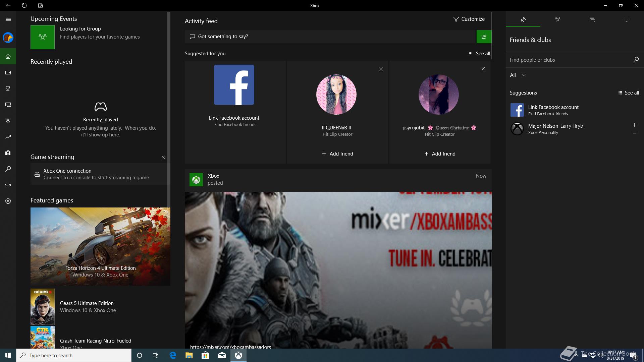Open File Explorer from taskbar

click(189, 355)
